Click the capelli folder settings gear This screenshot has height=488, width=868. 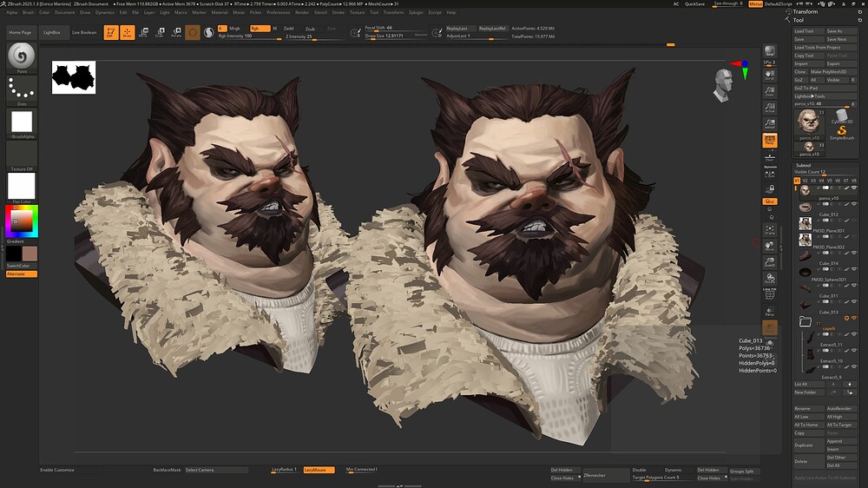coord(845,318)
